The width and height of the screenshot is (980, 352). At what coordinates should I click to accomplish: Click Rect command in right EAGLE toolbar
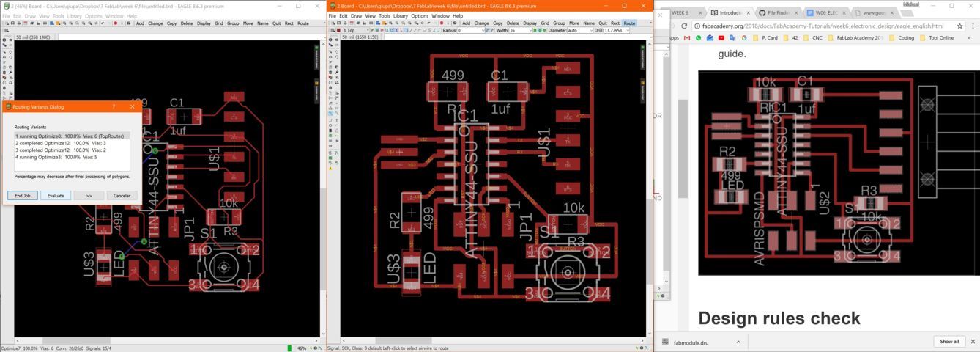pos(615,23)
